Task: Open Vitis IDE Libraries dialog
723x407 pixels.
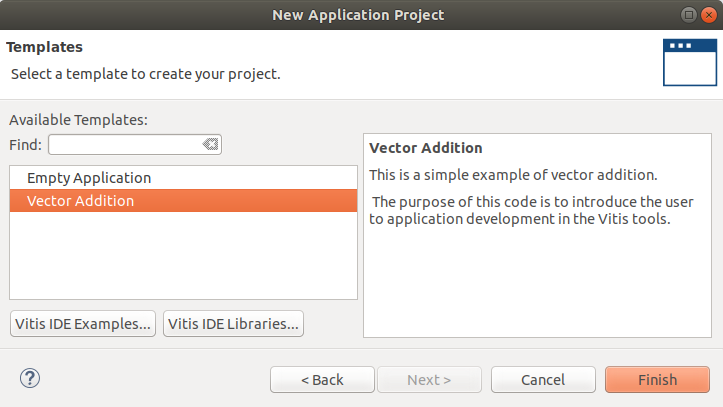Action: [233, 324]
